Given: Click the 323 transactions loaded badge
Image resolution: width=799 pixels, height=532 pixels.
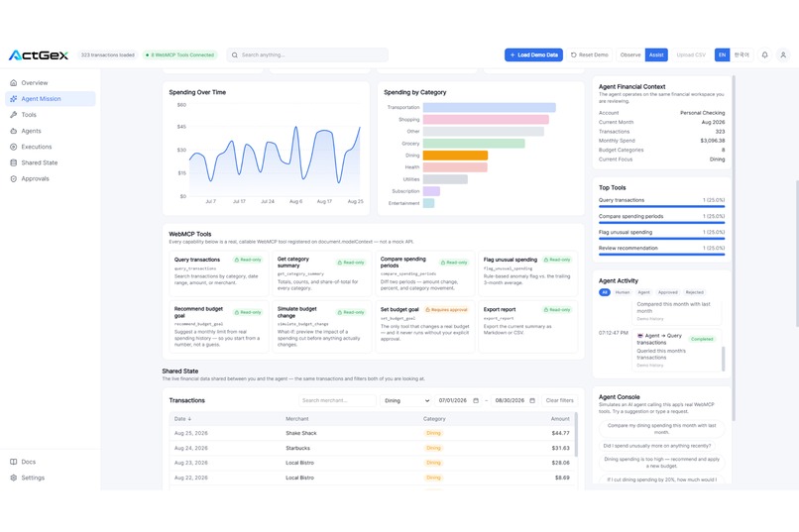Looking at the screenshot, I should (107, 54).
